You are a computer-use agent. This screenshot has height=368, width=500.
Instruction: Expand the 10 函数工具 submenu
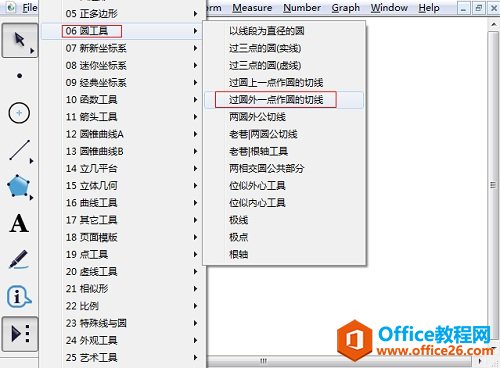pos(121,100)
